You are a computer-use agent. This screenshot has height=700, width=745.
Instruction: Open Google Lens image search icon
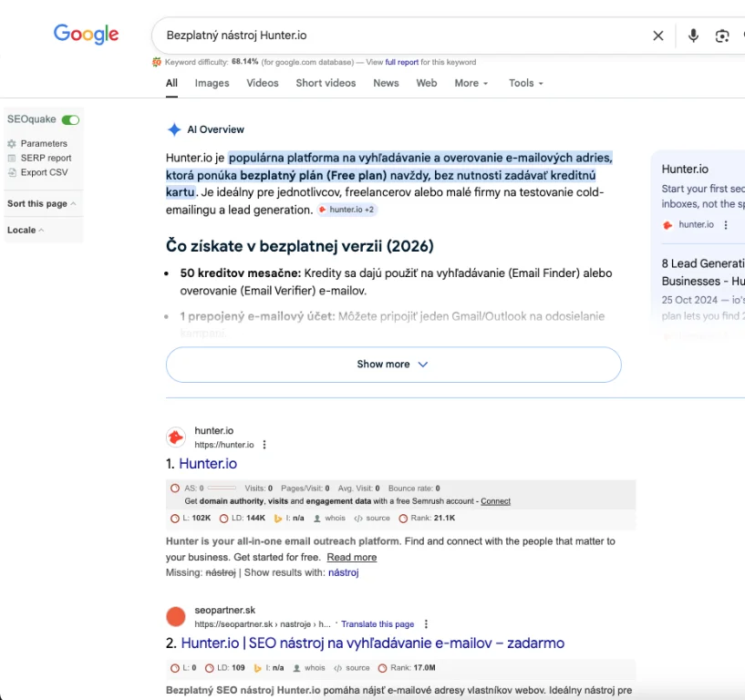(x=722, y=36)
